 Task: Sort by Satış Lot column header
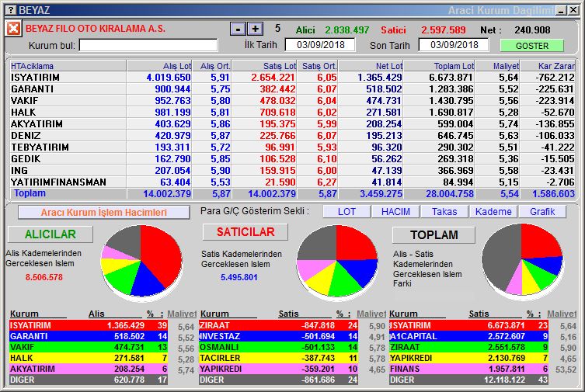click(264, 66)
